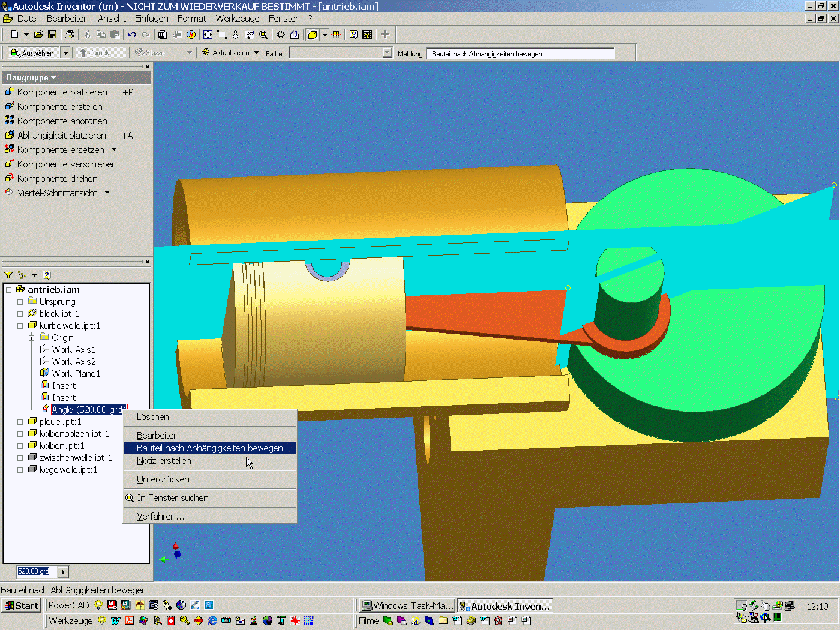Switch to Windows Task-Manager in the taskbar

coord(407,606)
